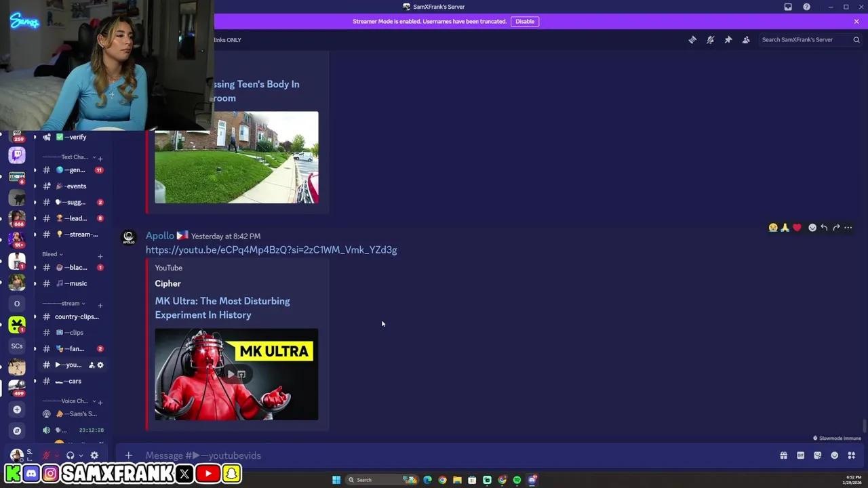This screenshot has width=868, height=488.
Task: Select the verify channel
Action: tap(72, 137)
